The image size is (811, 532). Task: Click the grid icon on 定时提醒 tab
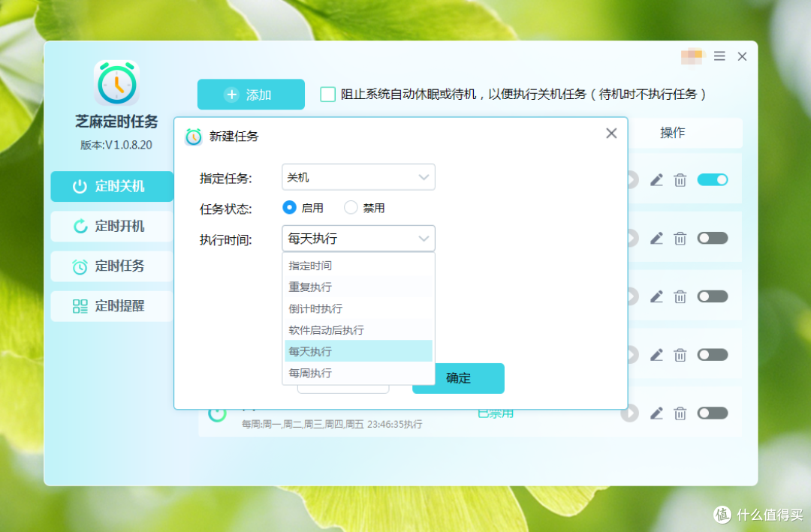click(x=80, y=306)
